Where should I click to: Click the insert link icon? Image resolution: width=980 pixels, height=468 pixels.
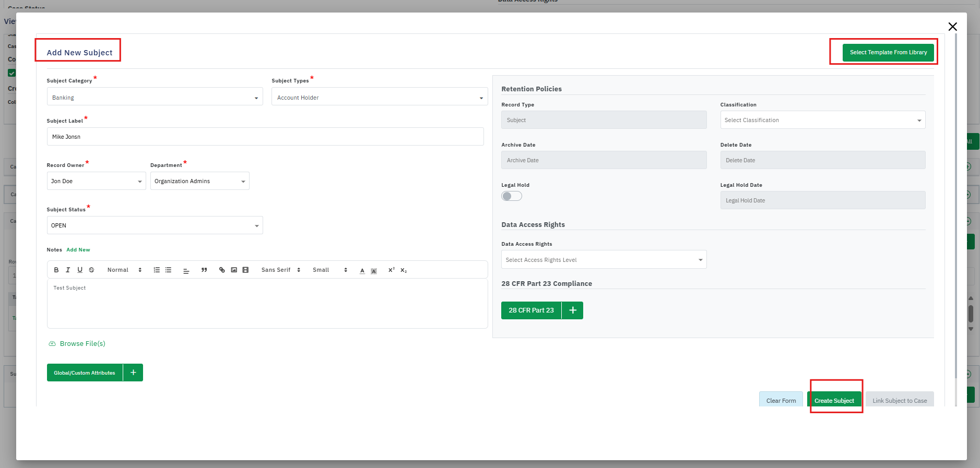point(222,270)
